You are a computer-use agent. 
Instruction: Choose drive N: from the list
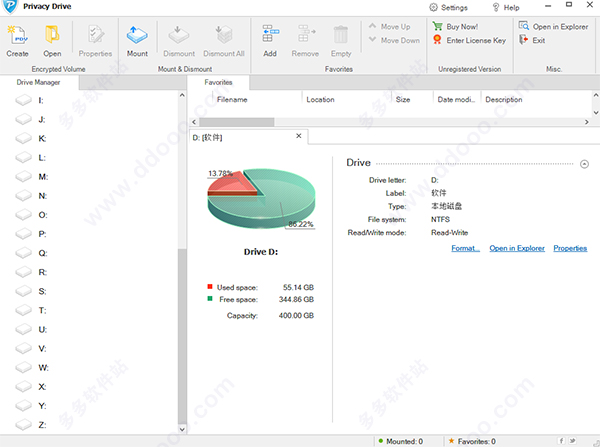[31, 196]
